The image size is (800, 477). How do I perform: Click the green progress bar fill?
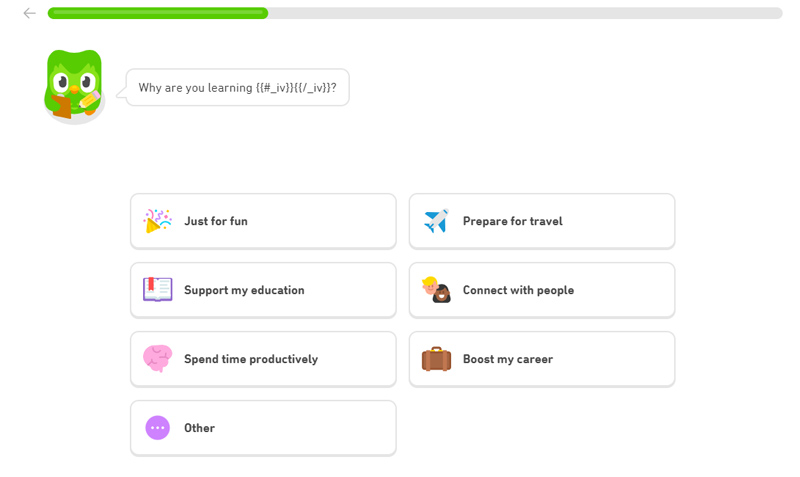click(158, 13)
